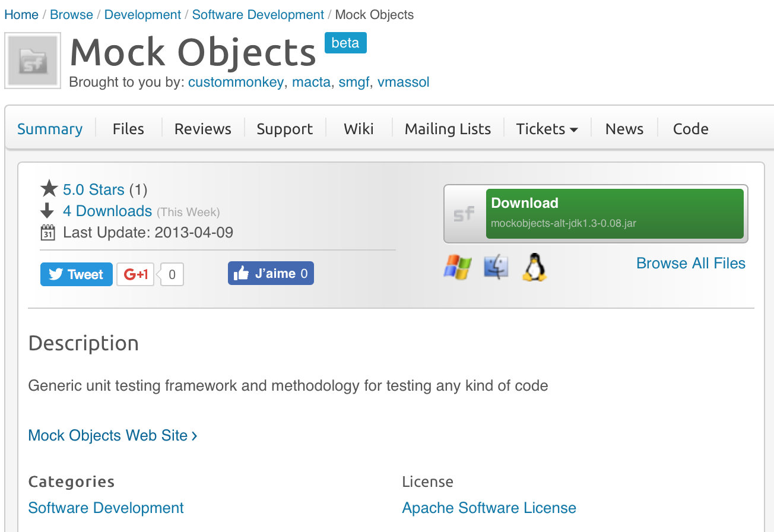Image resolution: width=774 pixels, height=532 pixels.
Task: View the Google +1 counter box
Action: 172,274
